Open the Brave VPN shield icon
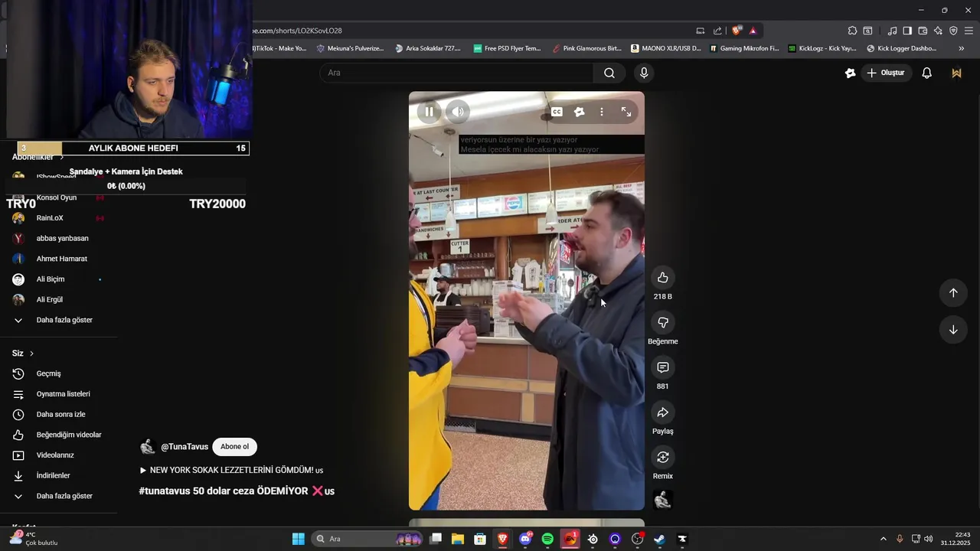 pyautogui.click(x=953, y=31)
